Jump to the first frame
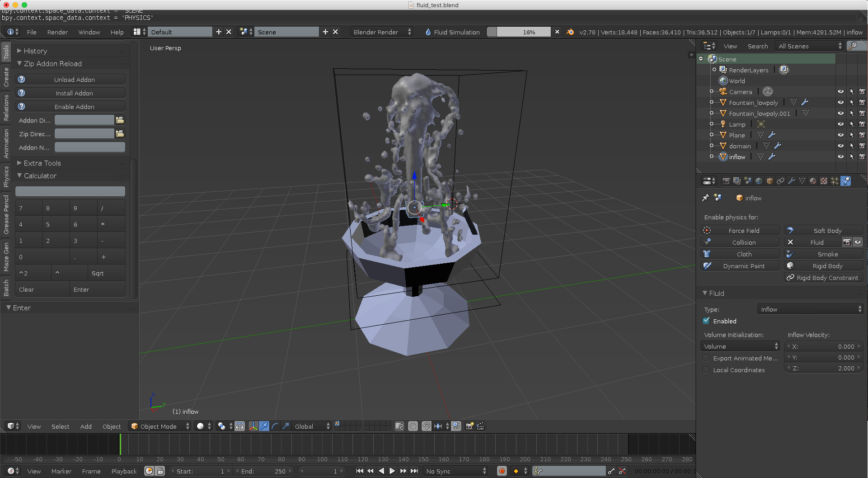This screenshot has height=478, width=868. click(360, 471)
